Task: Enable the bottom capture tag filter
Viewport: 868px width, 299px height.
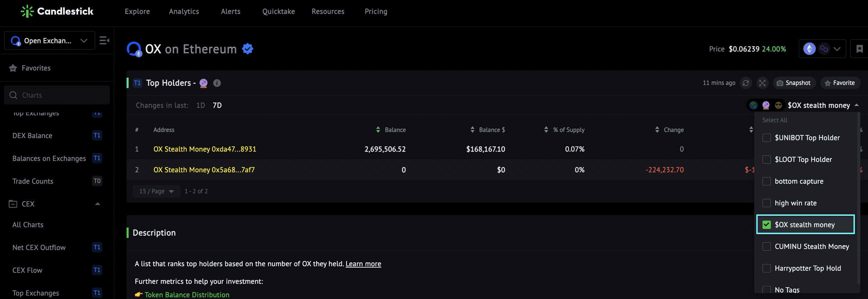Action: (x=767, y=181)
